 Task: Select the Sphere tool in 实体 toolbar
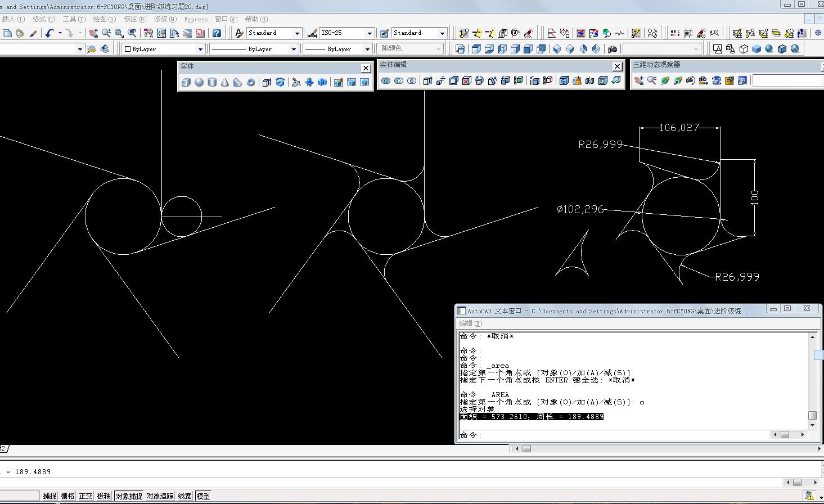tap(199, 83)
